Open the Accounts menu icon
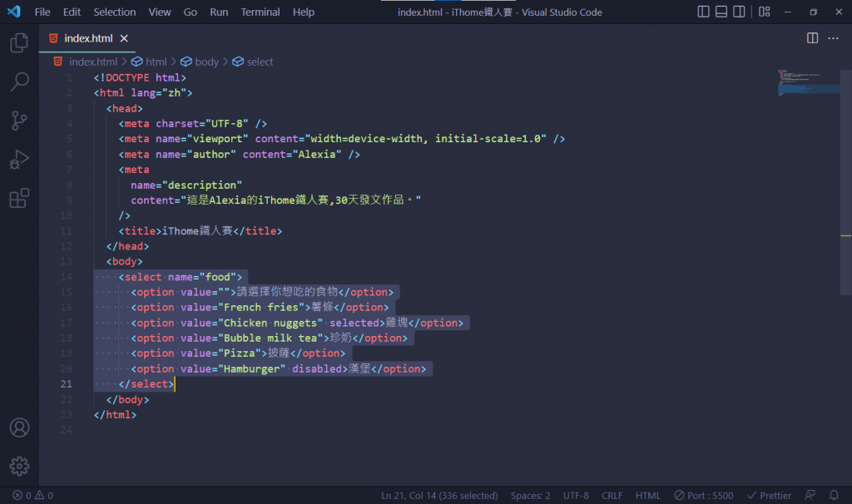The height and width of the screenshot is (504, 852). (19, 427)
